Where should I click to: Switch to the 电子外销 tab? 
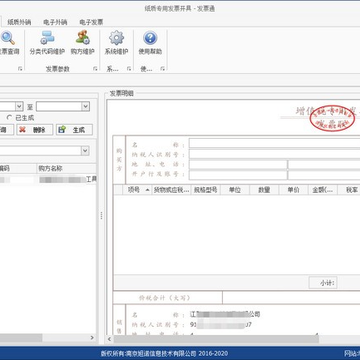click(55, 22)
